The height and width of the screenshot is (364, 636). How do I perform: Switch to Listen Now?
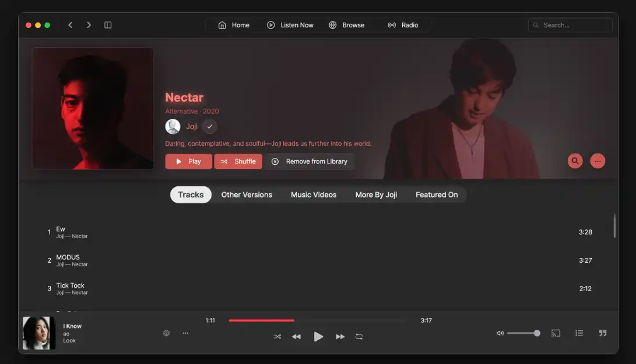click(290, 25)
